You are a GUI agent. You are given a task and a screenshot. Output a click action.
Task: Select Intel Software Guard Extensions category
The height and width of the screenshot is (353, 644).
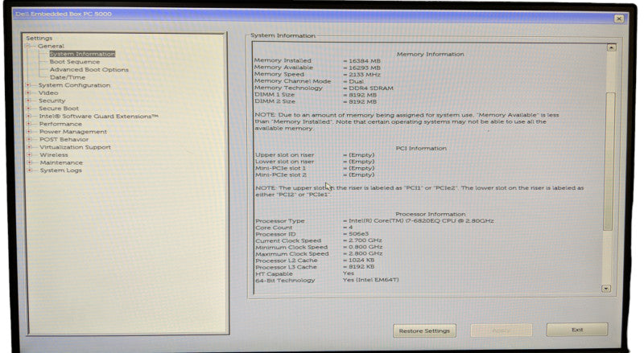pos(98,116)
